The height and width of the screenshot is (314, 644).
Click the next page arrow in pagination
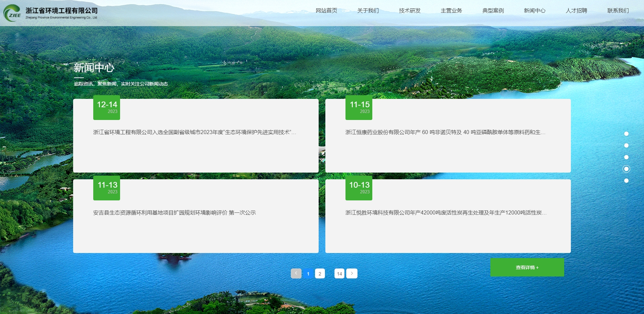[352, 273]
